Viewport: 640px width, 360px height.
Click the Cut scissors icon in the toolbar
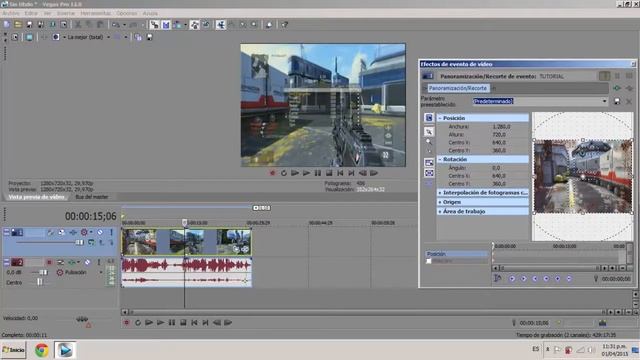point(78,25)
